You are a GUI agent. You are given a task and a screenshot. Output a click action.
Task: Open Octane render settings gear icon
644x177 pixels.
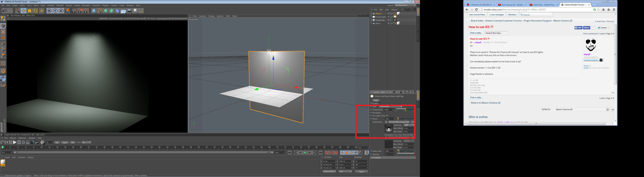pyautogui.click(x=23, y=142)
